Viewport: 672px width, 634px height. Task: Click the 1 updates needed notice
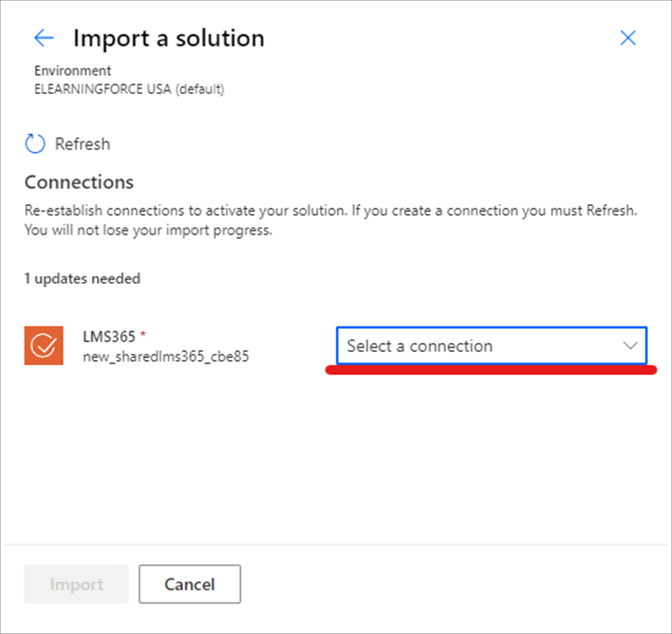click(82, 278)
